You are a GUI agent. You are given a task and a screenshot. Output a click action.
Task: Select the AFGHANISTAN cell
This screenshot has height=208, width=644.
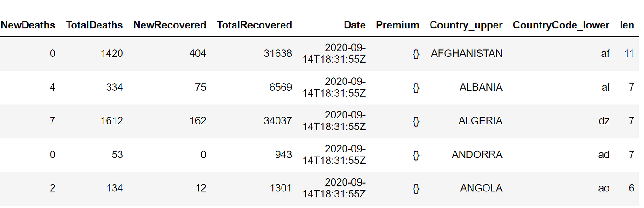pos(466,54)
